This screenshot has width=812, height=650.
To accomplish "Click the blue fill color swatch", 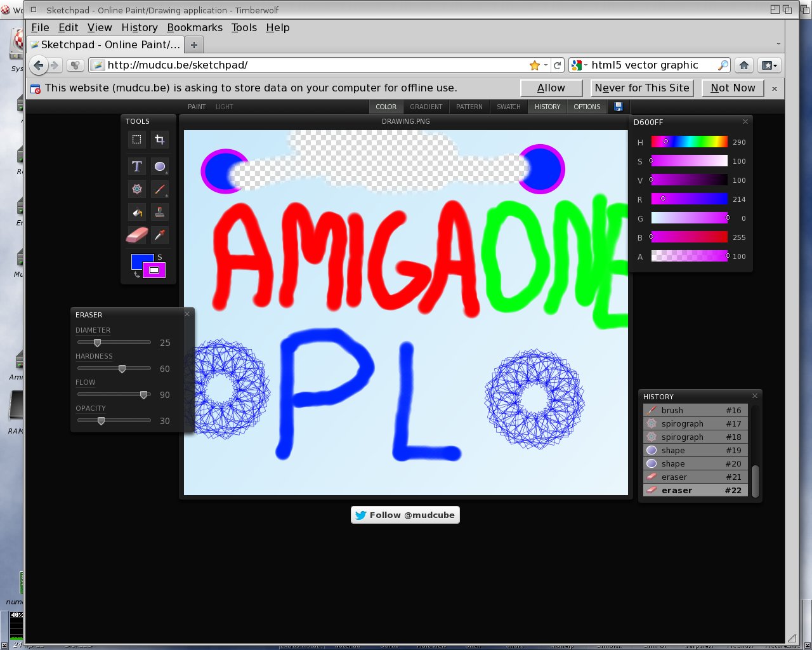I will coord(138,260).
